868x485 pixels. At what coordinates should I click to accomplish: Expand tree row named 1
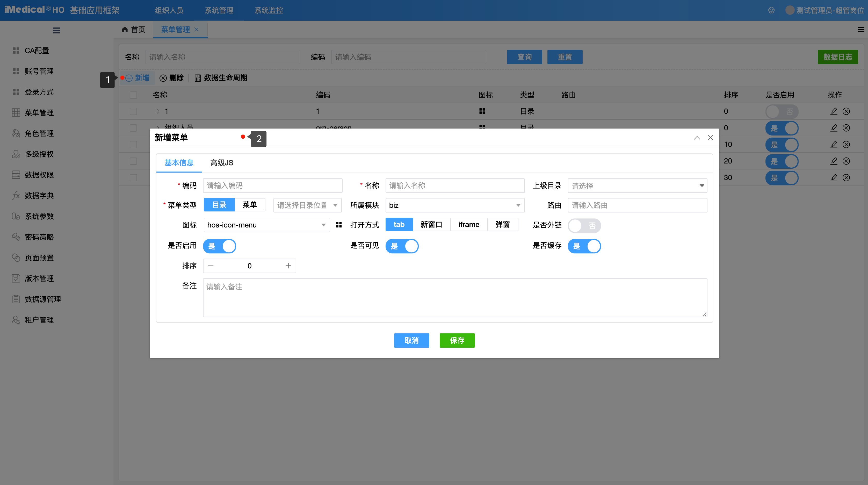point(158,111)
